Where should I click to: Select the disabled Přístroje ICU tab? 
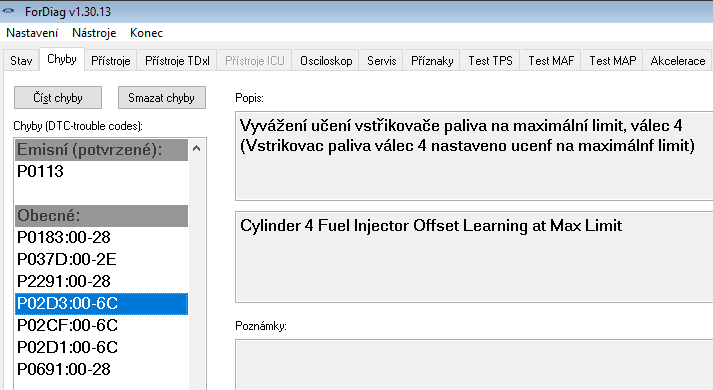[255, 60]
